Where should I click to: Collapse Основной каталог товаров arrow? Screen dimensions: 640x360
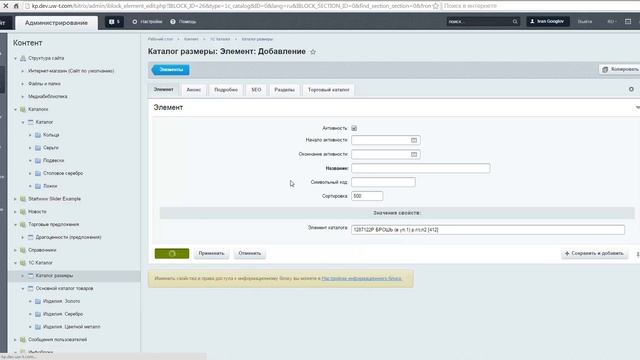(x=23, y=289)
